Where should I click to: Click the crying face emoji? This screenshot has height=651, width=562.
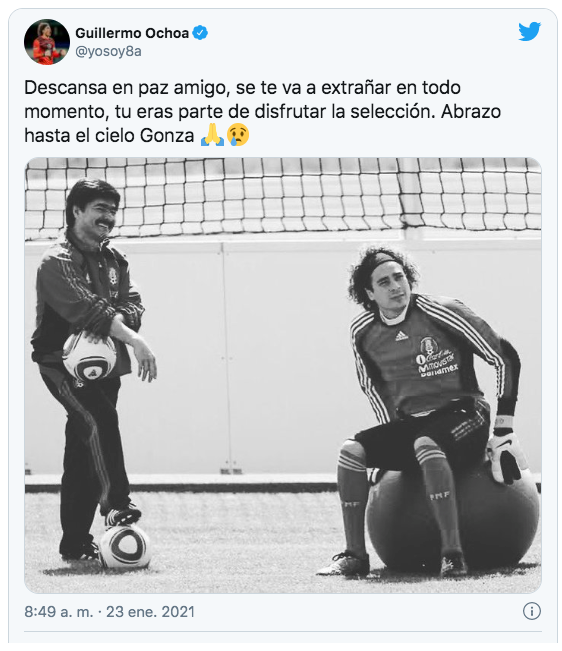tap(238, 135)
